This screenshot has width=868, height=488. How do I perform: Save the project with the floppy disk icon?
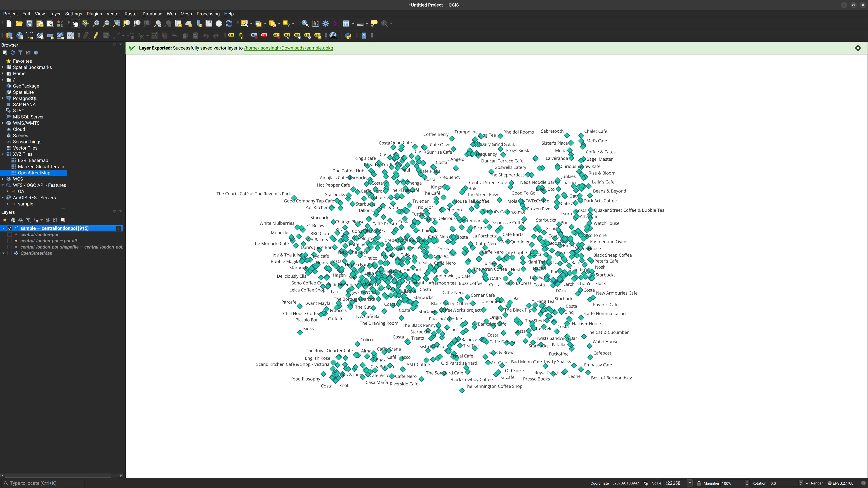29,23
